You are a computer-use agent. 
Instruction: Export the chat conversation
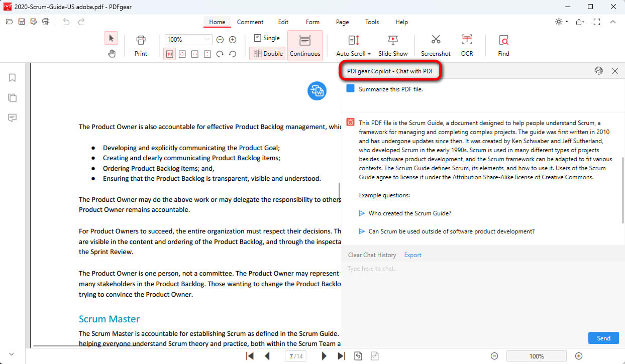[x=412, y=255]
